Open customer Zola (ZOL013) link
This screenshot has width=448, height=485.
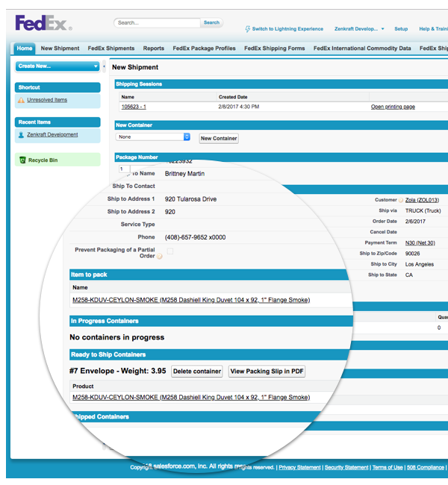point(423,200)
